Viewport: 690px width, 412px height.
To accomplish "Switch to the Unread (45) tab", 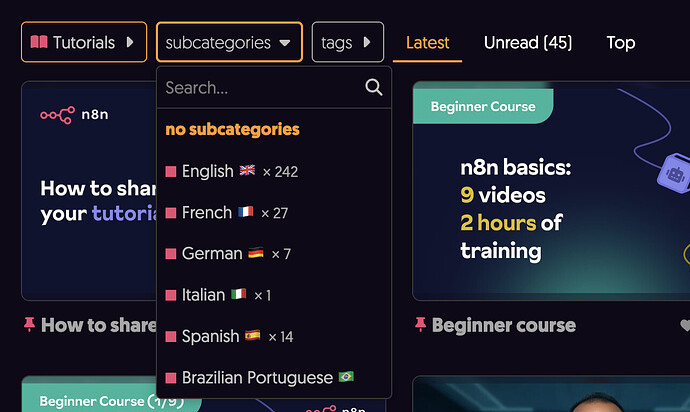I will pyautogui.click(x=528, y=43).
